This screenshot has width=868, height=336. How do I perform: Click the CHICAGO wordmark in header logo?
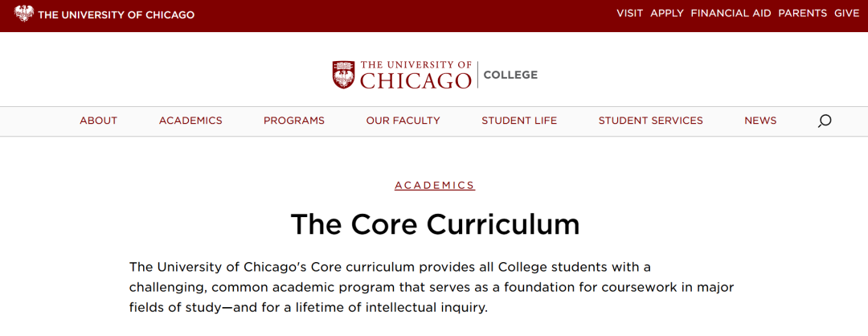(416, 80)
